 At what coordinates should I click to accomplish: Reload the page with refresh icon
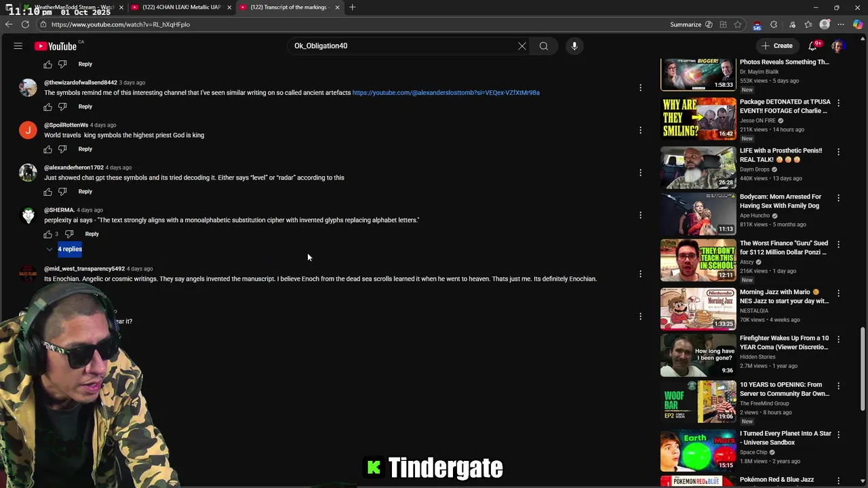(25, 24)
